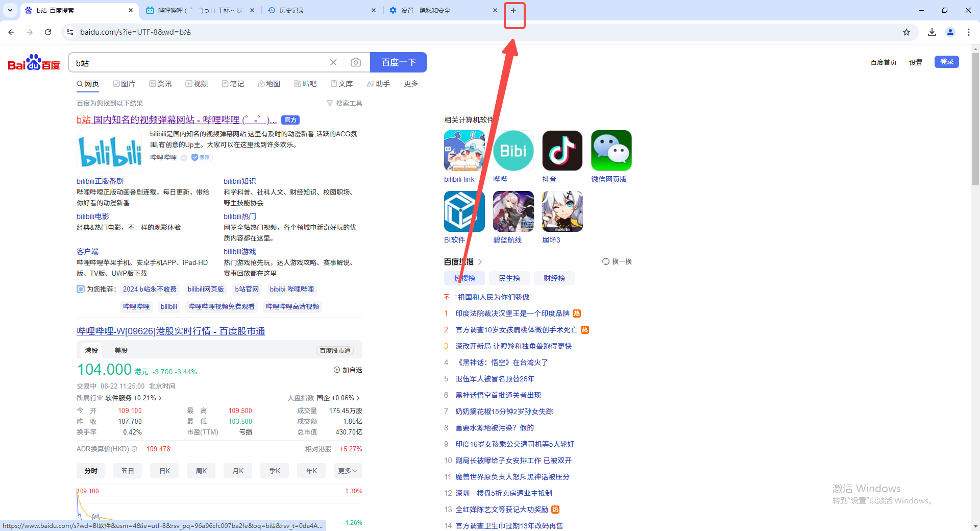
Task: Open a new browser tab
Action: click(513, 10)
